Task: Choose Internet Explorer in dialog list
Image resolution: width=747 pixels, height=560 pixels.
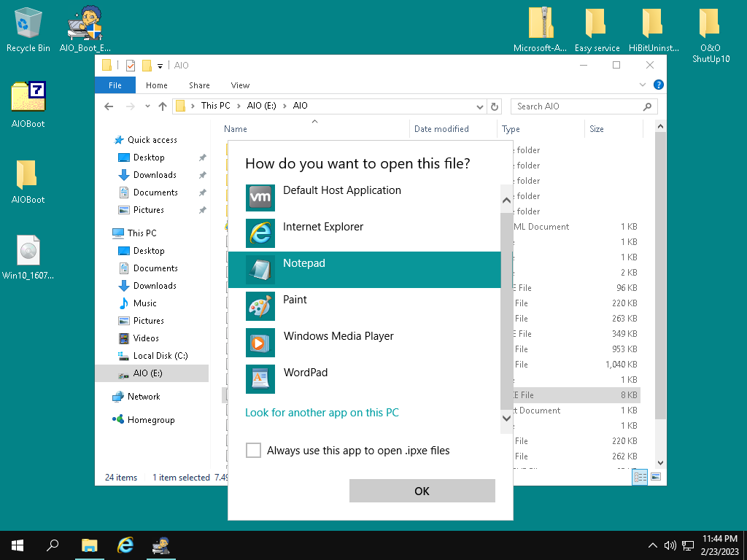Action: click(x=364, y=233)
